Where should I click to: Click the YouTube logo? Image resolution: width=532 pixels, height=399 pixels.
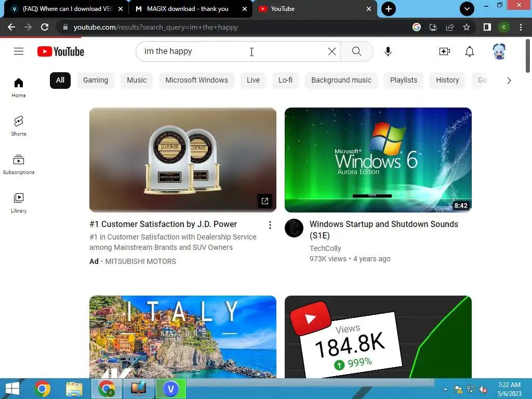coord(61,51)
